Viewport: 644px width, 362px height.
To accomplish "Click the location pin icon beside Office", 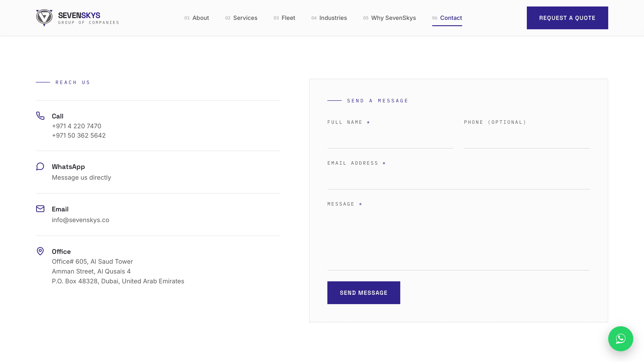I will 40,251.
